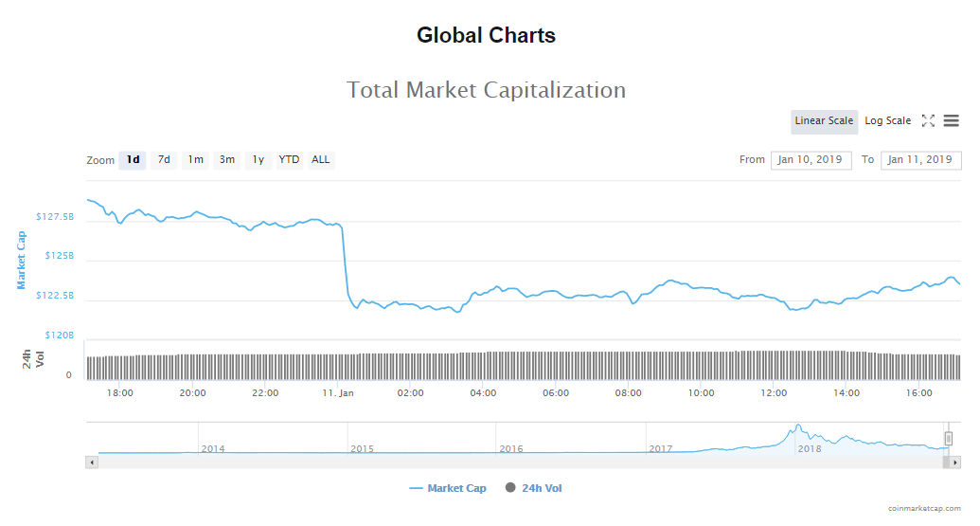Image resolution: width=980 pixels, height=526 pixels.
Task: Choose the YTD zoom option
Action: [289, 160]
